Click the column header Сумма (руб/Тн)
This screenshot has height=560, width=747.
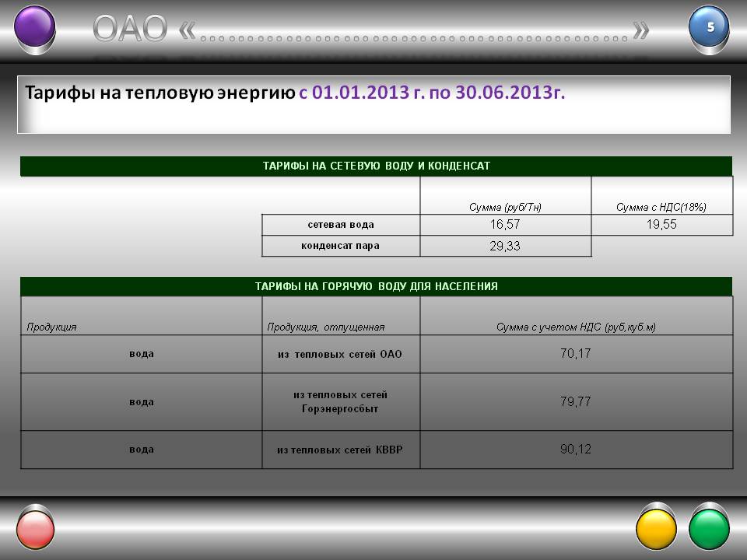506,207
